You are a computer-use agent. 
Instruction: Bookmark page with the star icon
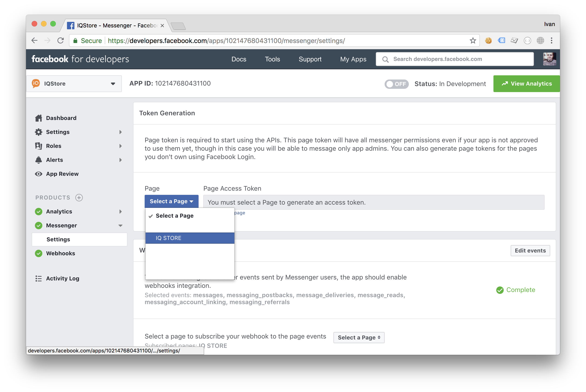(473, 40)
